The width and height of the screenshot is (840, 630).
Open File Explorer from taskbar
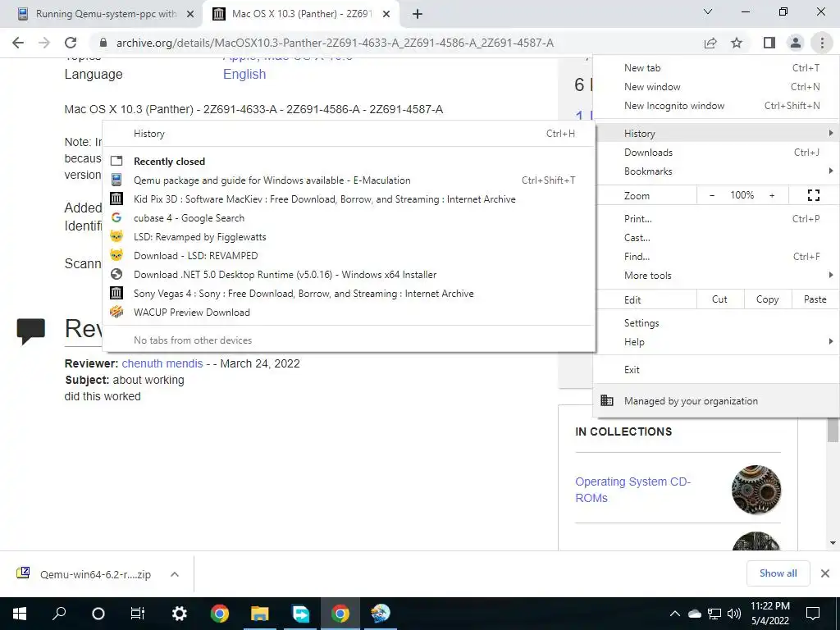[260, 614]
